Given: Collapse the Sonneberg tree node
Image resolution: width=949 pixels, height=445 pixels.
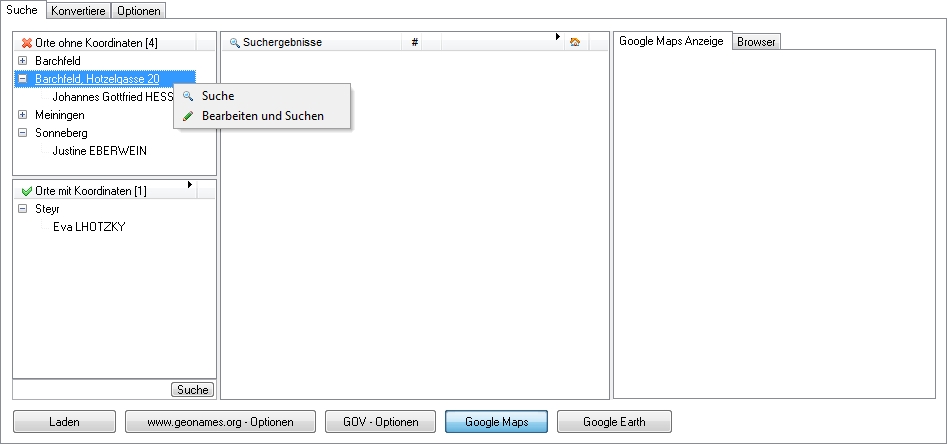Looking at the screenshot, I should (23, 133).
